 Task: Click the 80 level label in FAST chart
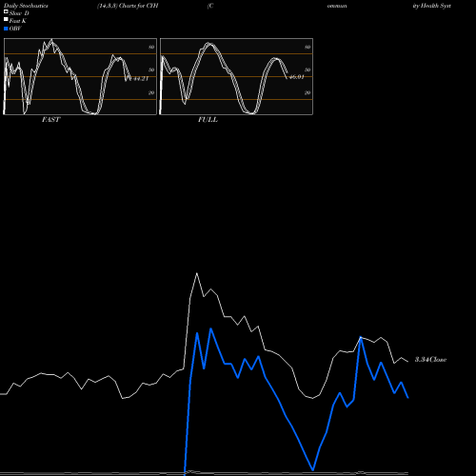[x=151, y=47]
